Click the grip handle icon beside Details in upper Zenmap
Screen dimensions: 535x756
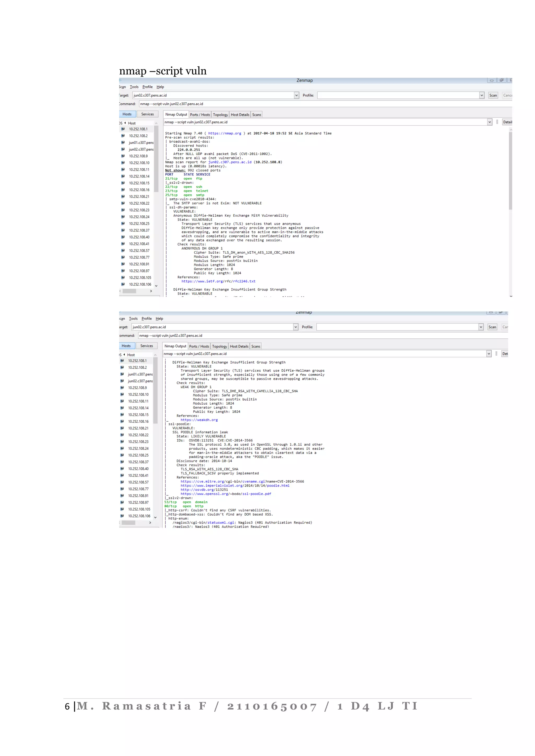pos(497,122)
